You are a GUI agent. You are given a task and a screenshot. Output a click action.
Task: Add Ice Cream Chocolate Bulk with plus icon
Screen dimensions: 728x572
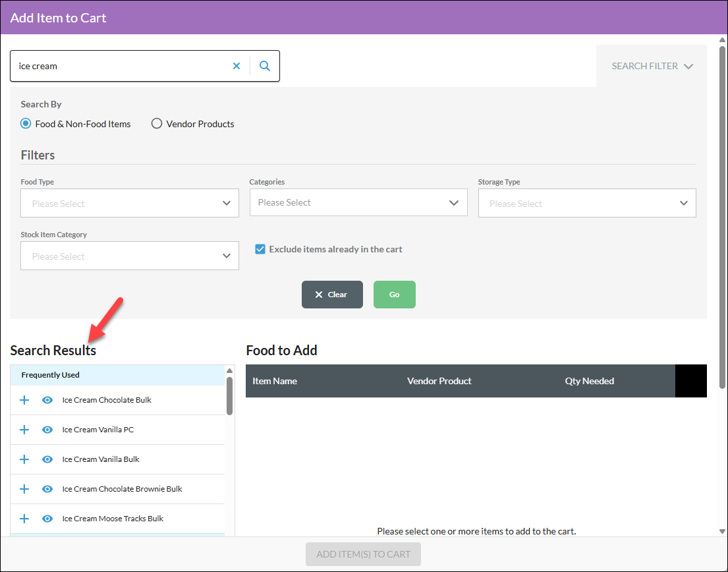(24, 400)
